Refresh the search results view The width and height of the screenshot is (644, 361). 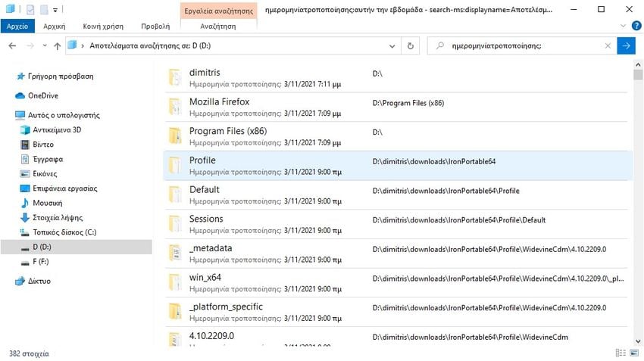click(x=411, y=45)
